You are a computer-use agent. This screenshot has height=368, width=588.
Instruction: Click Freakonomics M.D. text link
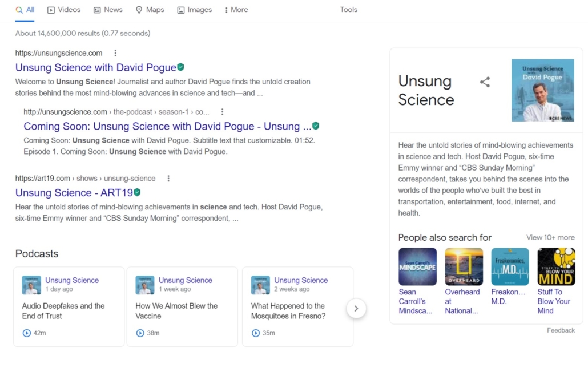coord(509,297)
